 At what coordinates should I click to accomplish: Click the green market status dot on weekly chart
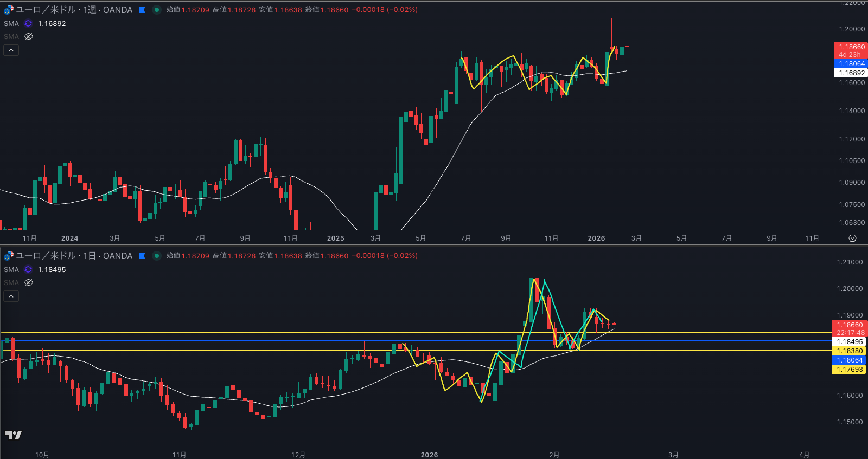point(157,10)
